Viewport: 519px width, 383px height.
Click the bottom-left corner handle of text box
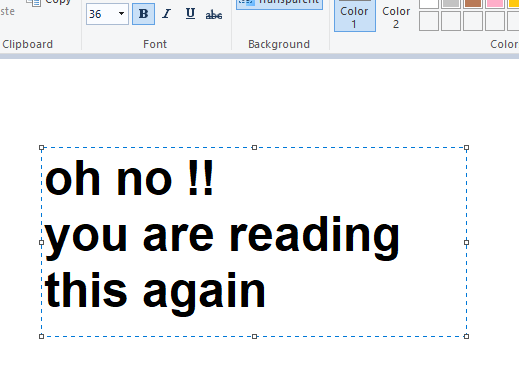point(41,336)
